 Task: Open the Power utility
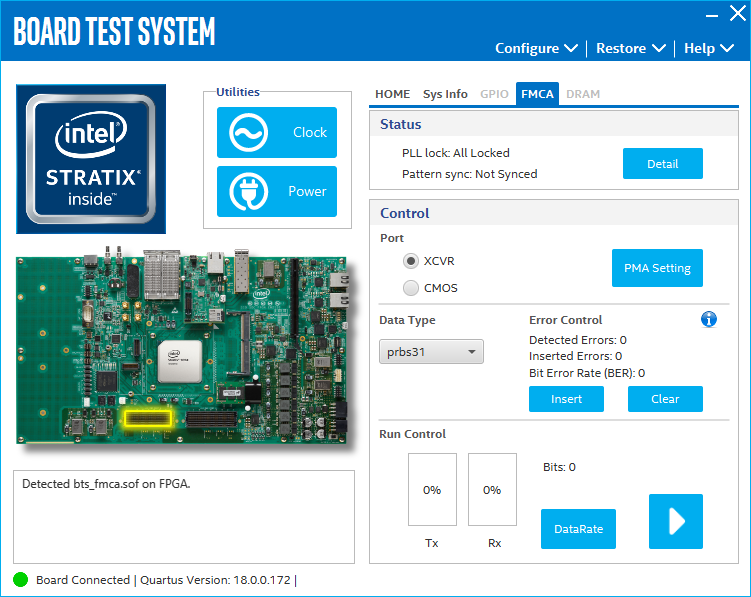point(277,191)
